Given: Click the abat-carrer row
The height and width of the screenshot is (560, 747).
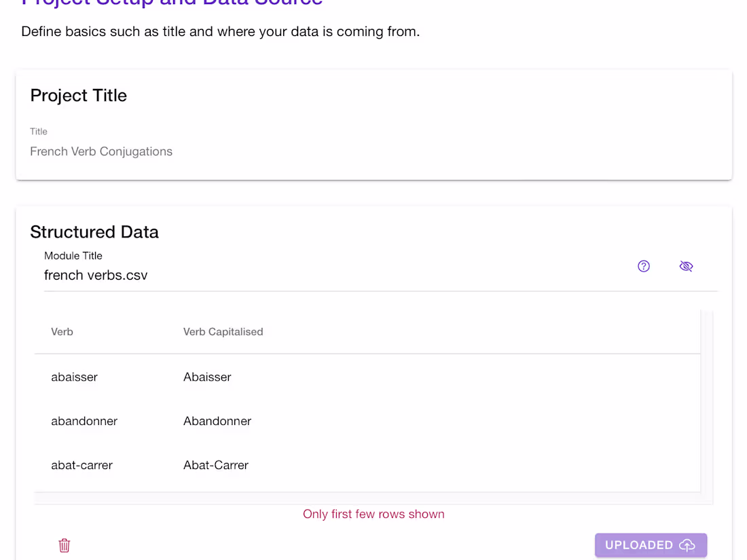Looking at the screenshot, I should tap(81, 465).
